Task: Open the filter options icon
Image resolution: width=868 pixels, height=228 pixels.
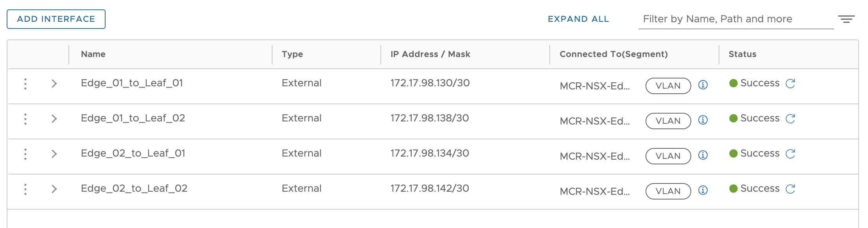Action: [846, 19]
